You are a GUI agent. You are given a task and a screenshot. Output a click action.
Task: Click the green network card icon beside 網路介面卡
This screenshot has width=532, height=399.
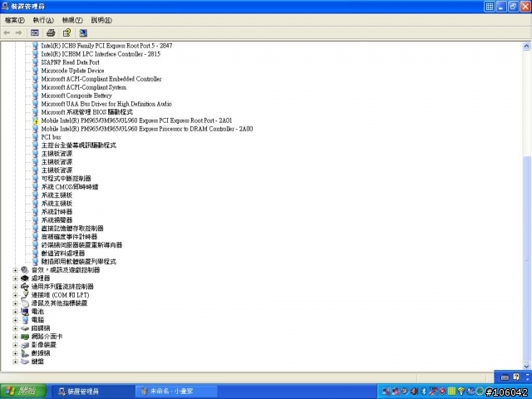point(25,337)
